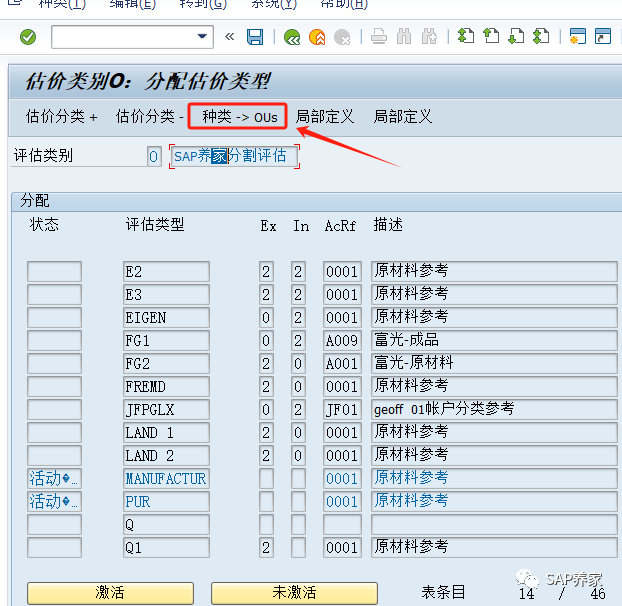Click the 激活 button
The width and height of the screenshot is (622, 606).
(110, 593)
